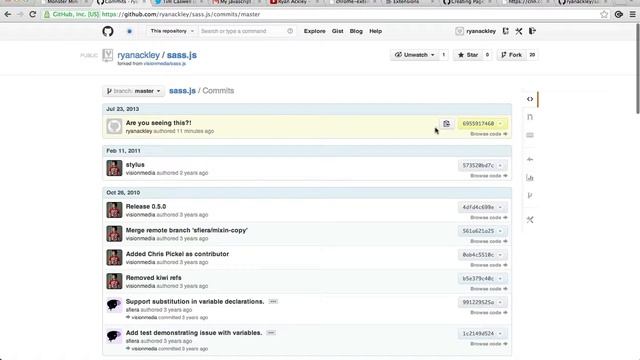Viewport: 640px width, 360px height.
Task: Open dropdown arrow next to 4dfd4c698e hash
Action: click(x=500, y=207)
